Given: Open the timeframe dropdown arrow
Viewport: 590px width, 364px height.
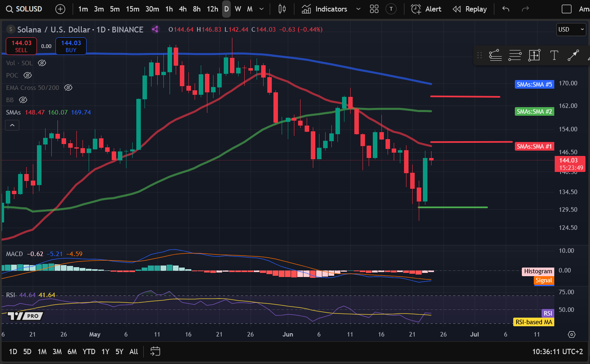Looking at the screenshot, I should click(x=262, y=9).
